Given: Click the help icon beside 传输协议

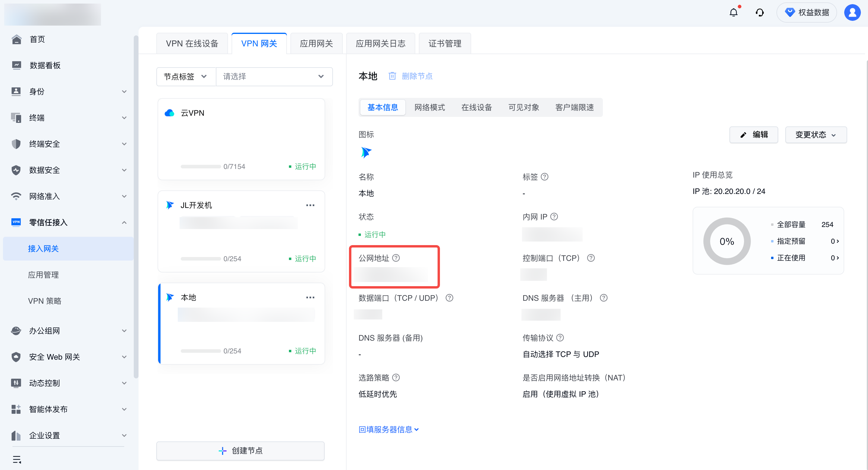Looking at the screenshot, I should (x=560, y=338).
